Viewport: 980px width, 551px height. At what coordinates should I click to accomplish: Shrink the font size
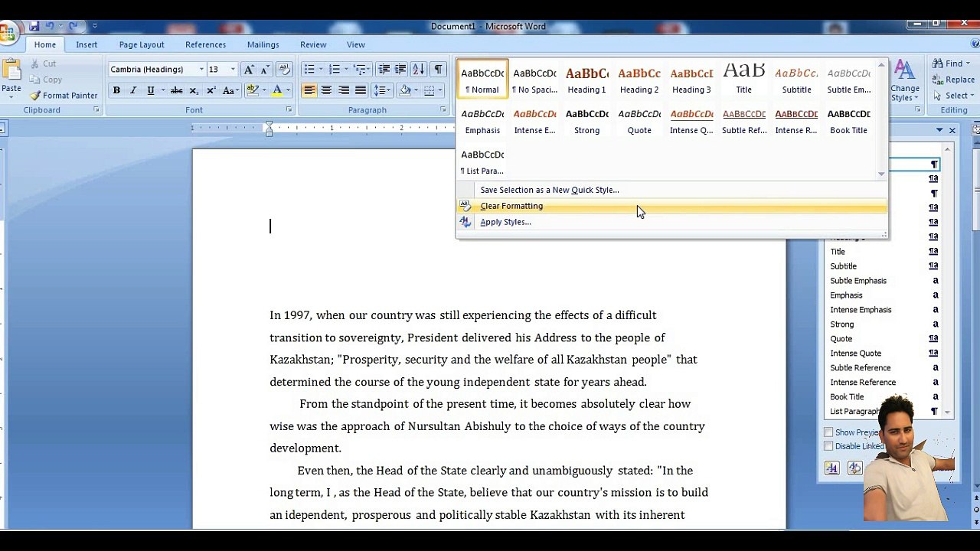tap(265, 70)
